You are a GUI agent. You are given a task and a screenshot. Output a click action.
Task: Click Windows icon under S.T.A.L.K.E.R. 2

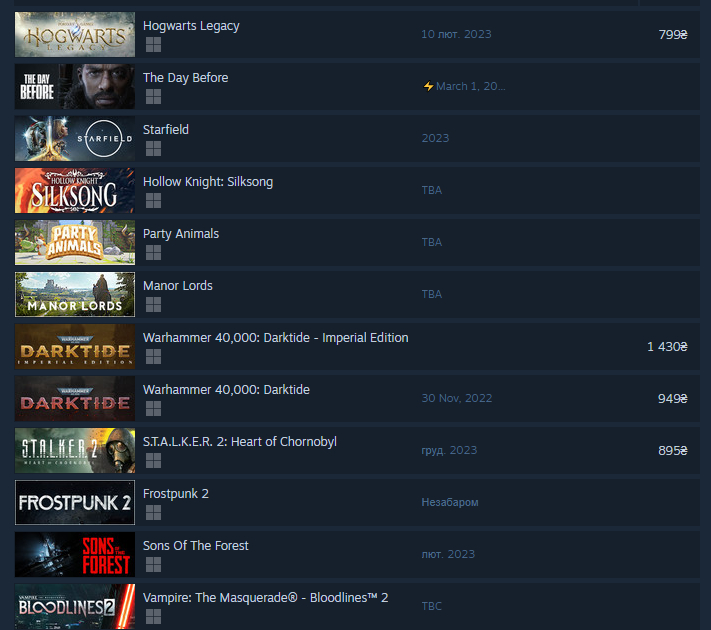154,460
